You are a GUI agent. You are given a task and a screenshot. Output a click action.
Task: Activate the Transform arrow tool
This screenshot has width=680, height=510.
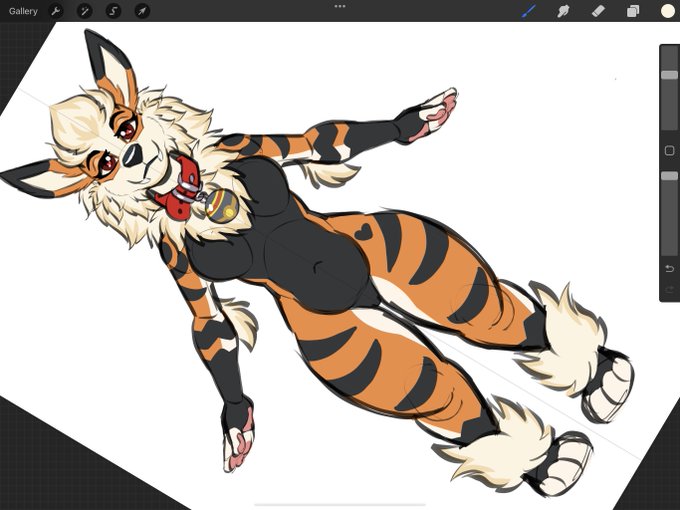[x=142, y=11]
